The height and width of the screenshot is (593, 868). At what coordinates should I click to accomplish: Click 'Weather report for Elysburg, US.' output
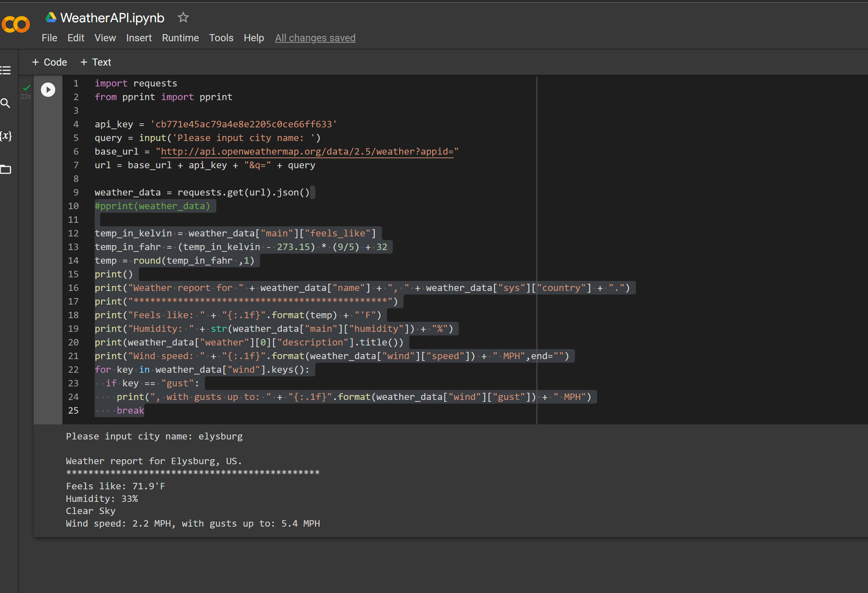tap(154, 461)
